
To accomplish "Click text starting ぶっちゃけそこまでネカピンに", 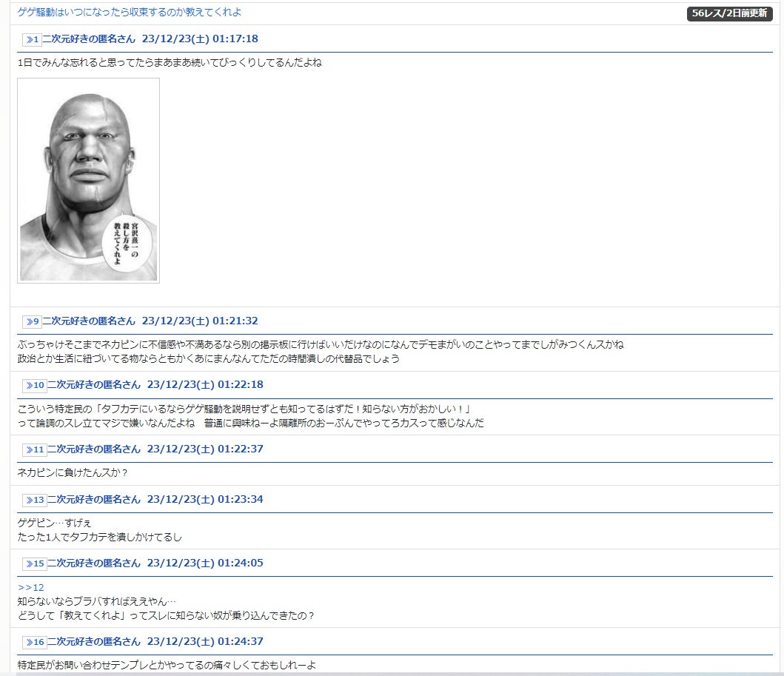I will click(x=321, y=345).
